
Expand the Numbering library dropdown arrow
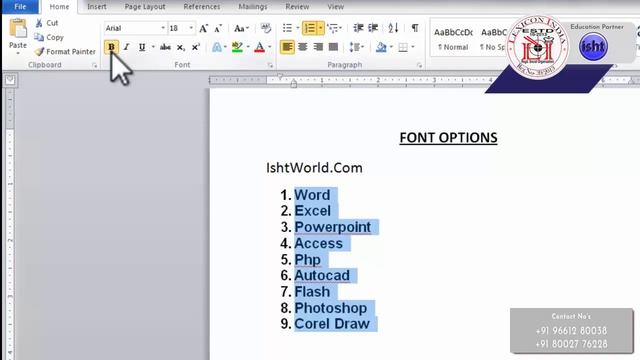click(x=320, y=28)
